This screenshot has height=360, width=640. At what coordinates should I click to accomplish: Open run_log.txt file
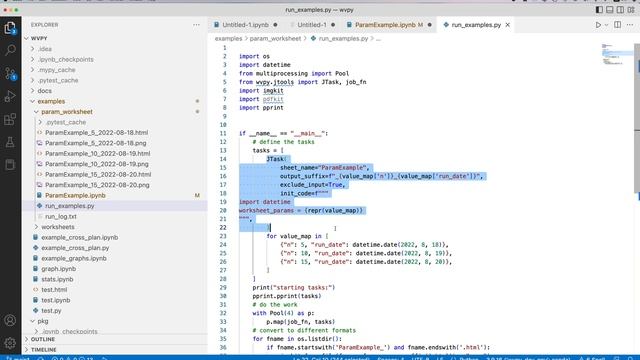coord(60,217)
